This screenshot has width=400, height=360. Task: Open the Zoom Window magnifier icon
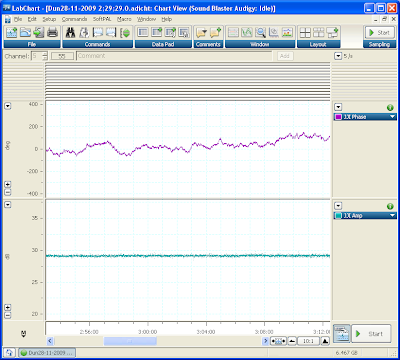(x=260, y=33)
